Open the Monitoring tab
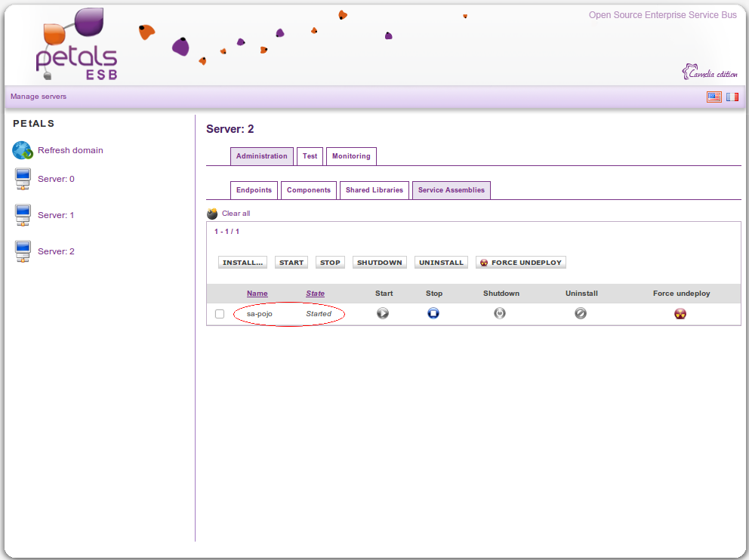This screenshot has width=749, height=560. (351, 156)
